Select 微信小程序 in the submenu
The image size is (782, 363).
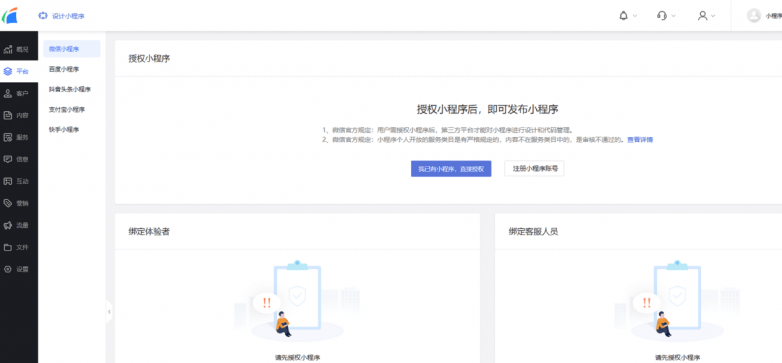point(72,49)
